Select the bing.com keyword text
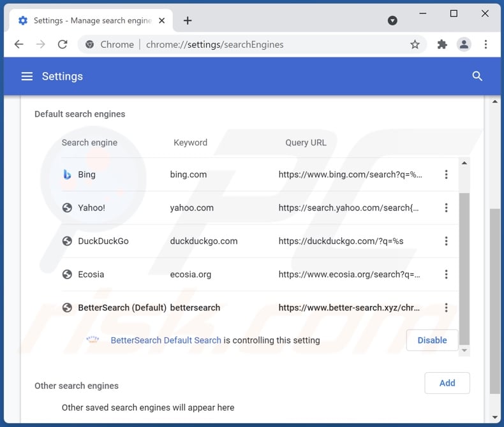Screen dimensions: 504x427 pos(188,175)
